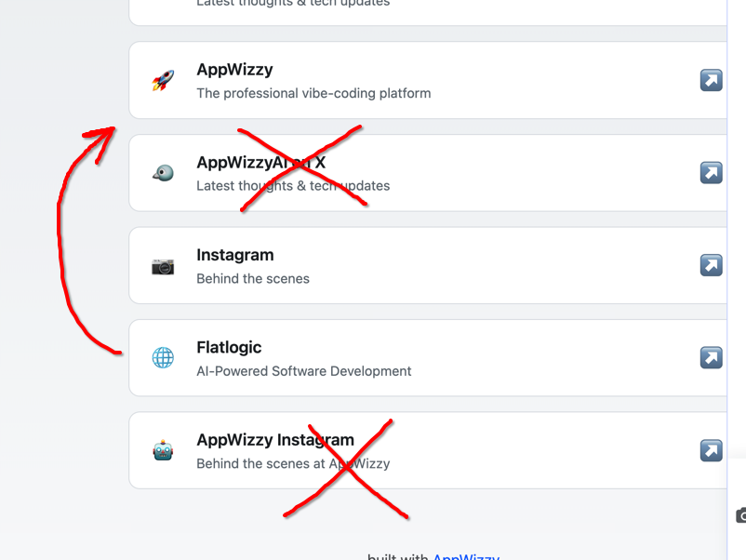Open Flatlogic card's external link arrow

(711, 358)
